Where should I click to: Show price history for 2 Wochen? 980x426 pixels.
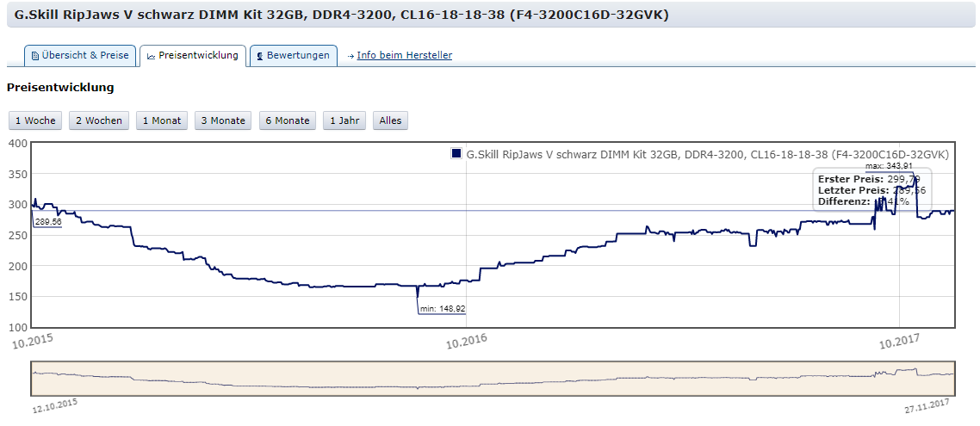(x=99, y=120)
